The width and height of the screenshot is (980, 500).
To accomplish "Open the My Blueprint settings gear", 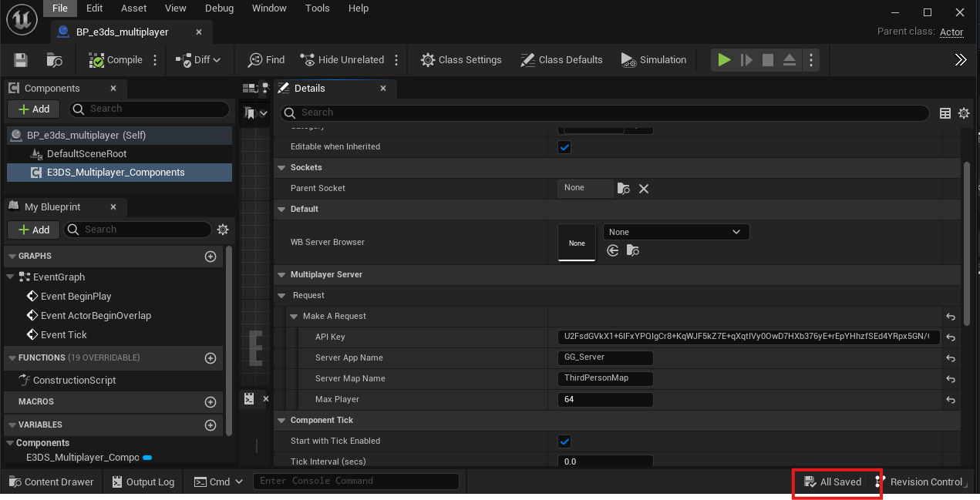I will pos(223,230).
